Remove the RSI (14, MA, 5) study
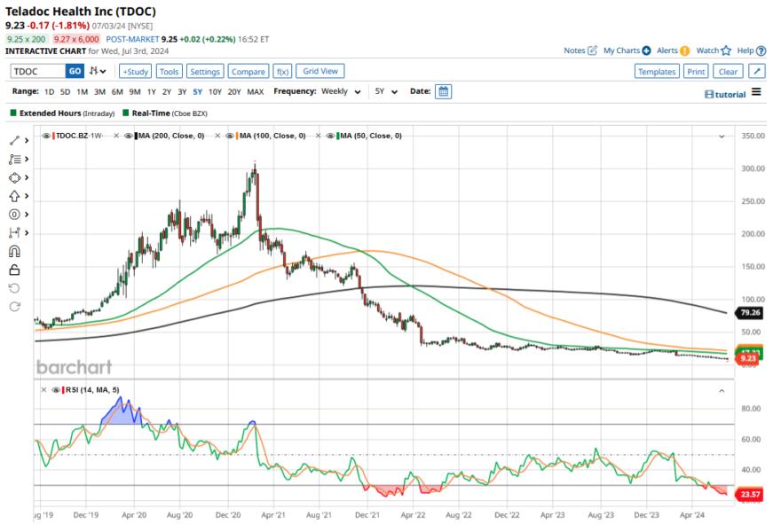 pos(43,389)
